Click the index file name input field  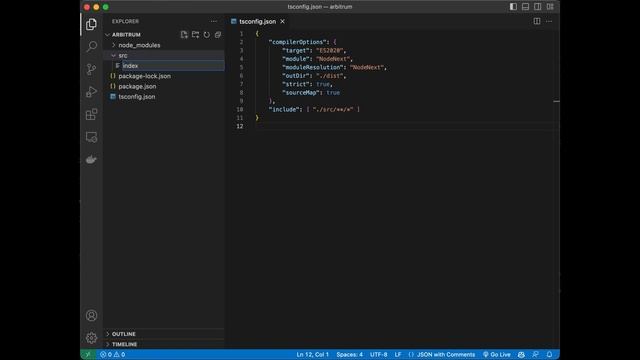(x=173, y=66)
